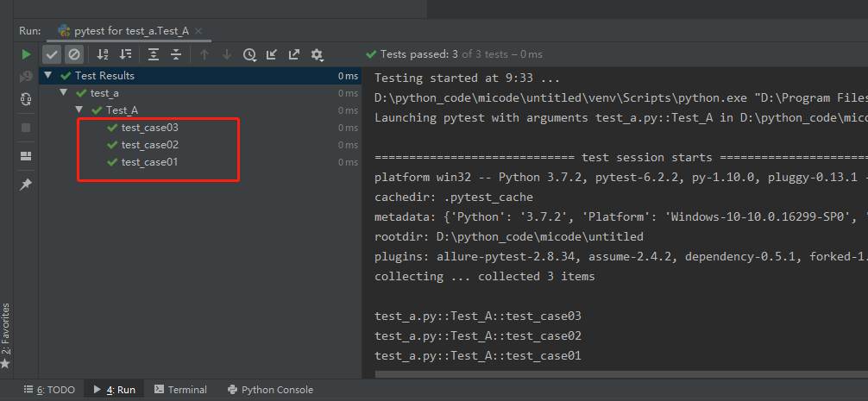The height and width of the screenshot is (401, 868).
Task: Click next failed test down arrow
Action: click(226, 54)
